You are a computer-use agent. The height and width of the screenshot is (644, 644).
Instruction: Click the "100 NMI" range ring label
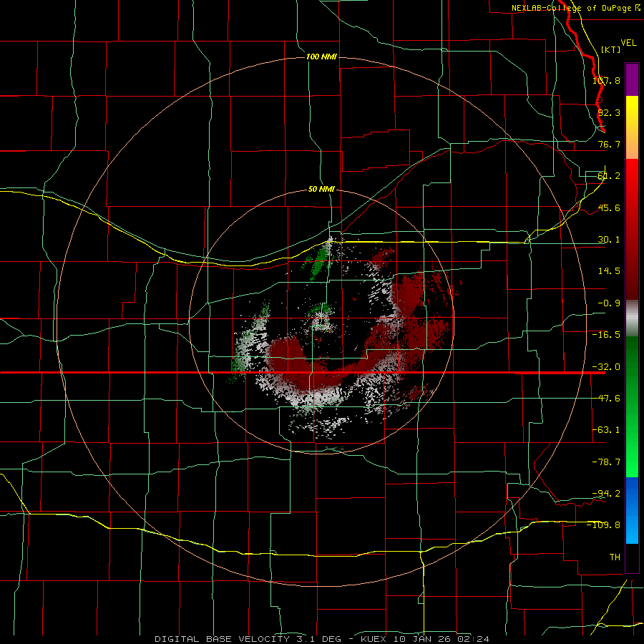click(x=321, y=57)
